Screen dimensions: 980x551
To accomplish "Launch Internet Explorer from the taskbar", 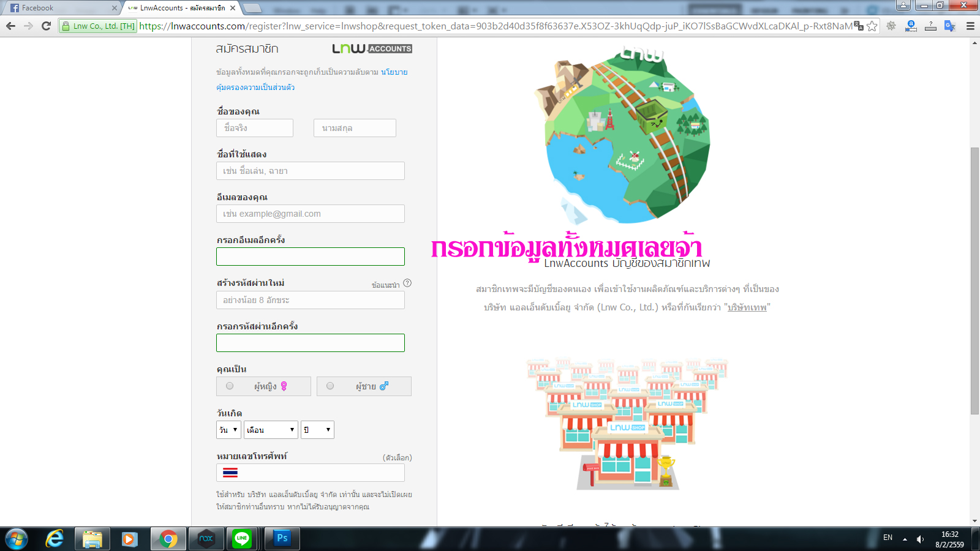I will 55,539.
